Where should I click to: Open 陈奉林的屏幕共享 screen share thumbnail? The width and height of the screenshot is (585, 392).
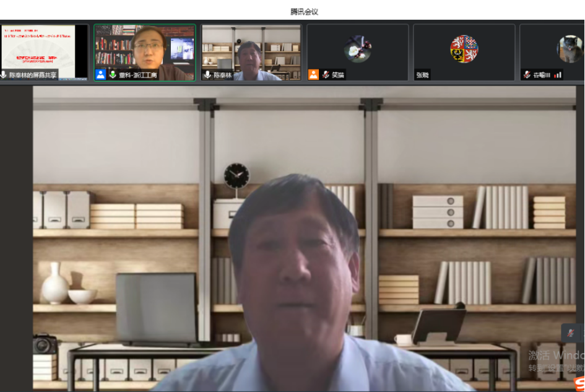(x=44, y=52)
